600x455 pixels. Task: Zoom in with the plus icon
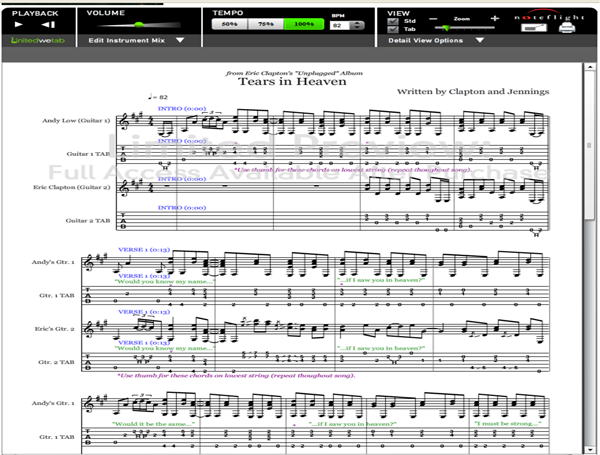[x=495, y=18]
